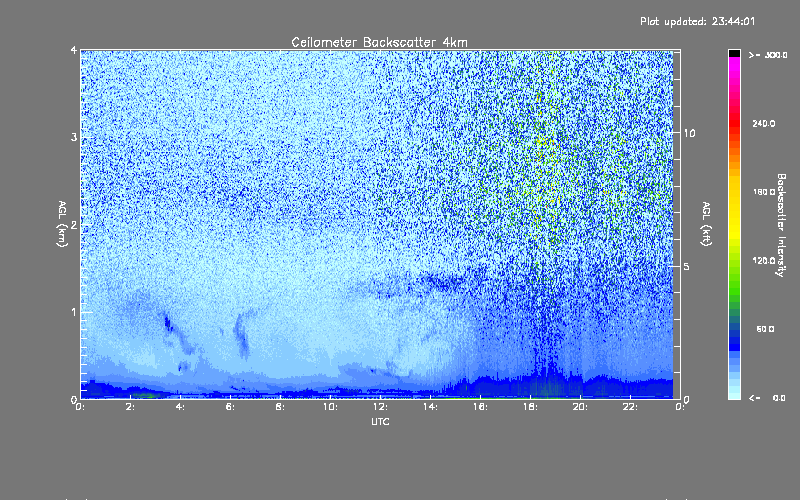The width and height of the screenshot is (800, 500).
Task: Click the "3" tick on the km axis
Action: 74,137
